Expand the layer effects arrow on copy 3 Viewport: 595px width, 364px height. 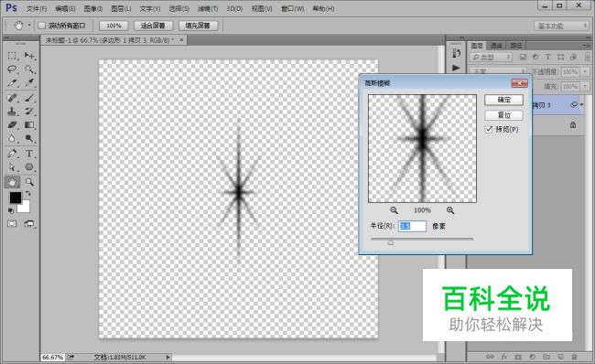pyautogui.click(x=581, y=104)
